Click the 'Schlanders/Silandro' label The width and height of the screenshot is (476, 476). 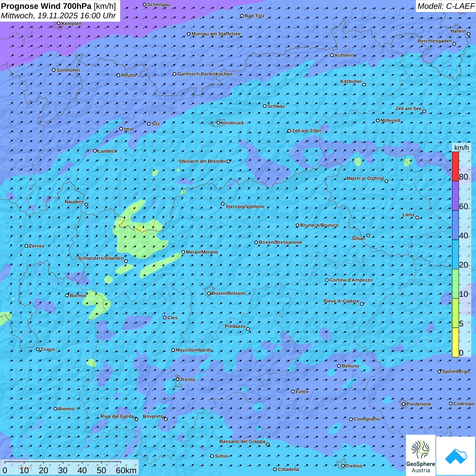pos(101,258)
